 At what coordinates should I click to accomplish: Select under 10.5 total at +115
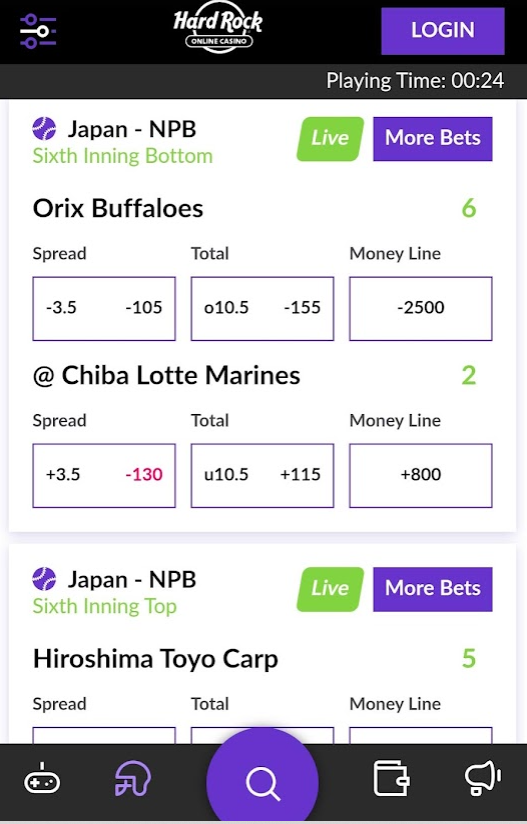(262, 476)
